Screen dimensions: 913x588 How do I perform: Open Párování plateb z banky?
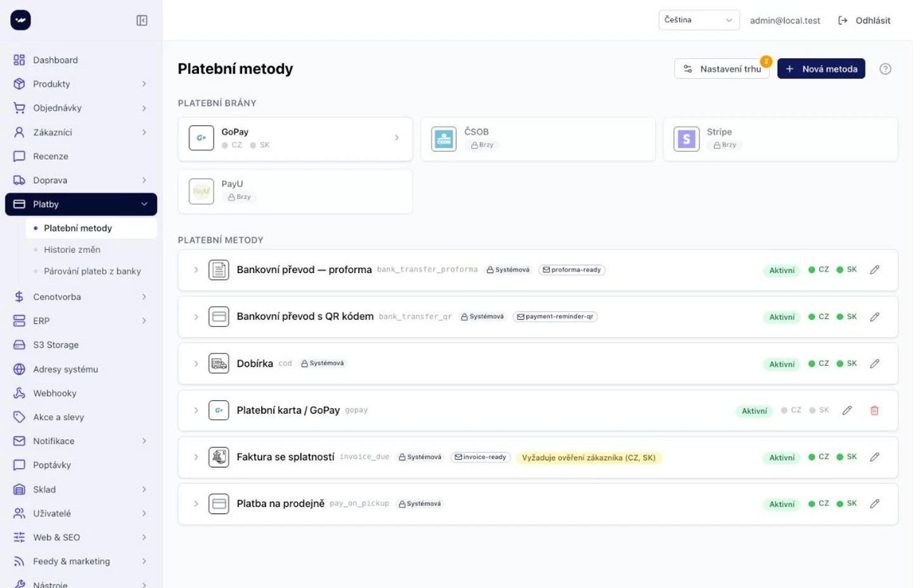pyautogui.click(x=91, y=271)
